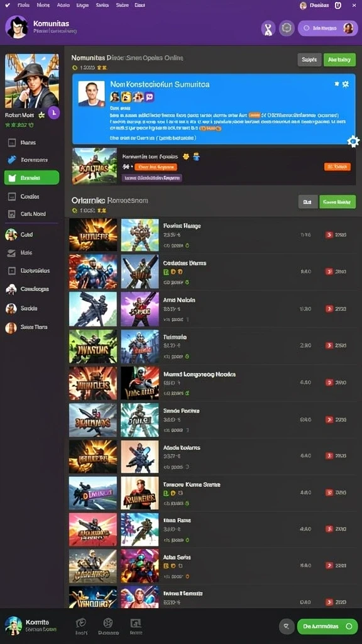Open the Mome menu in the top bar
362x644 pixels.
[x=43, y=5]
